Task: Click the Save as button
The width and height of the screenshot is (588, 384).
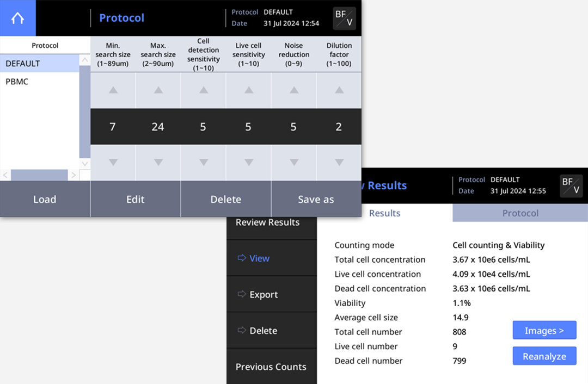Action: [316, 199]
